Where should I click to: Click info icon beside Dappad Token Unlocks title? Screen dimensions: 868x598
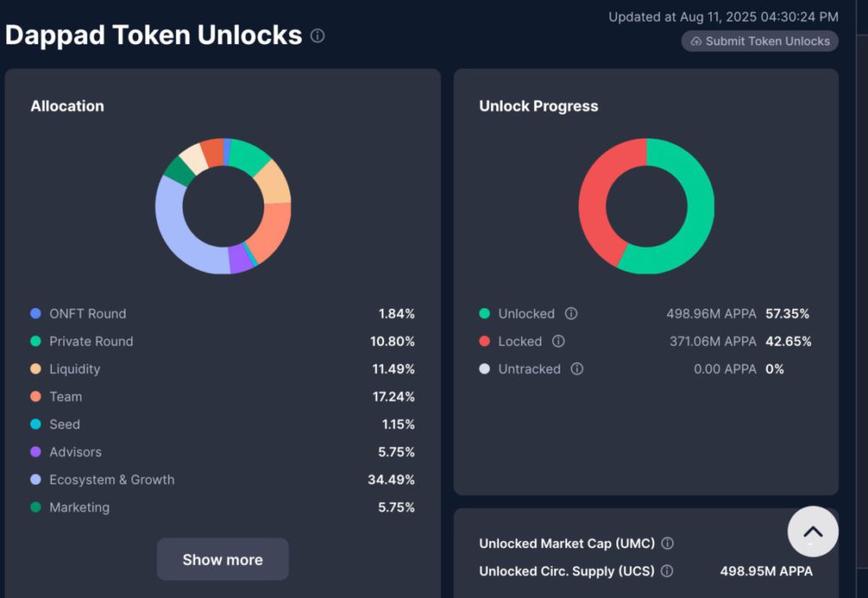click(317, 36)
